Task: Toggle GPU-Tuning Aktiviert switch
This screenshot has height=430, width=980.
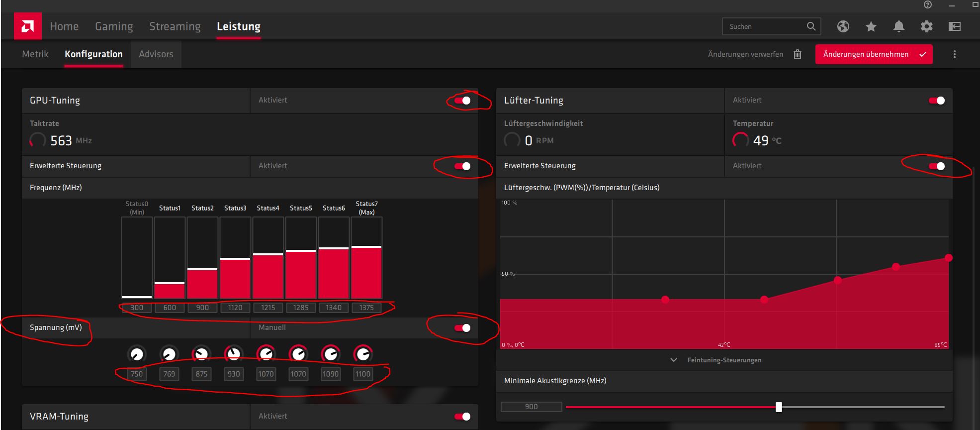Action: pos(462,101)
